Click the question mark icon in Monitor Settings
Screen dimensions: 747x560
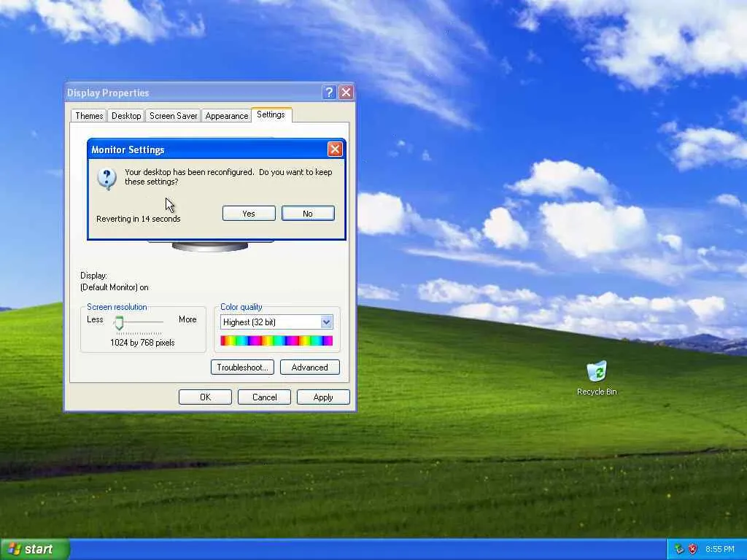(107, 179)
